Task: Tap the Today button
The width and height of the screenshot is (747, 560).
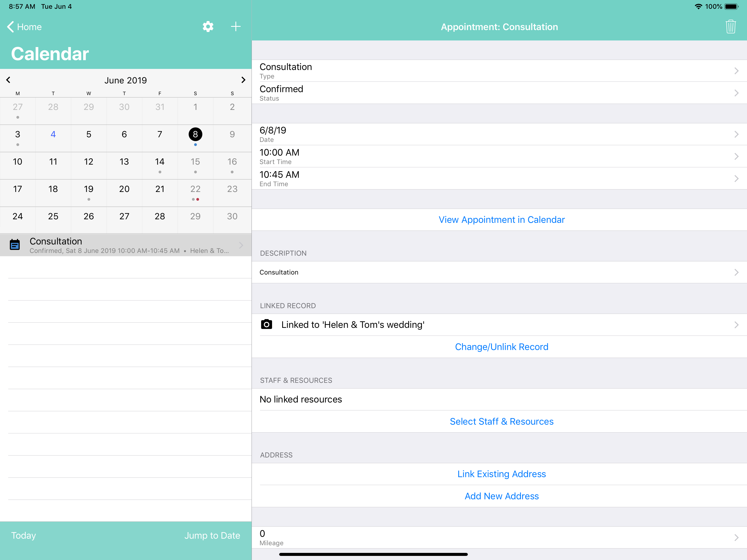Action: click(x=24, y=535)
